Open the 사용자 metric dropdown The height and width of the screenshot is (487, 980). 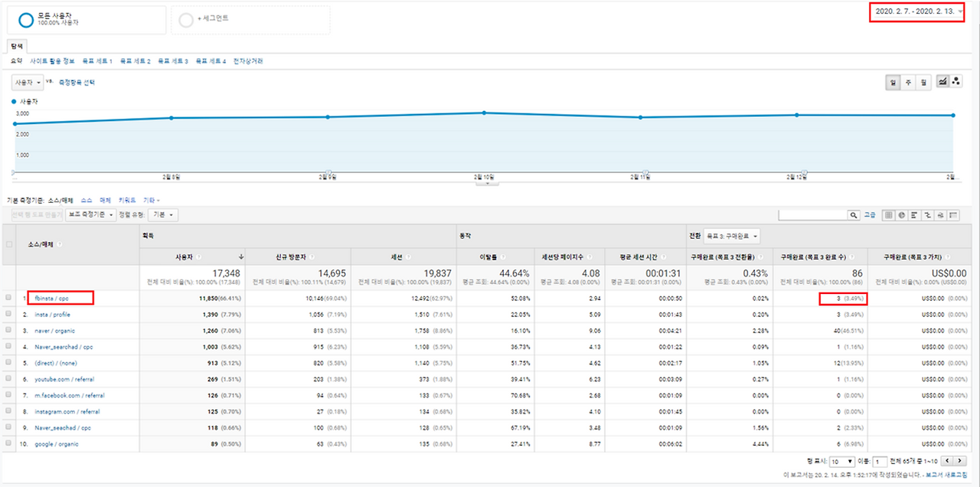tap(27, 82)
